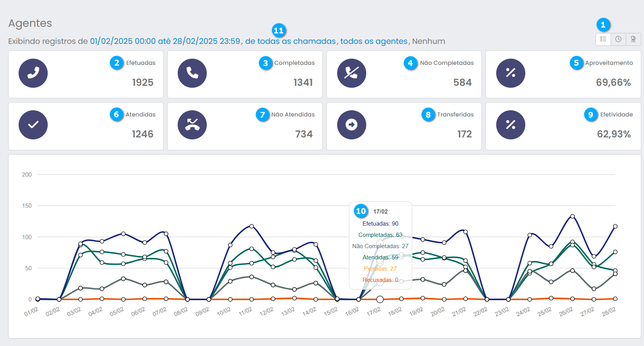Click the Efetuadas point at 28/02
This screenshot has width=644, height=346.
[615, 226]
